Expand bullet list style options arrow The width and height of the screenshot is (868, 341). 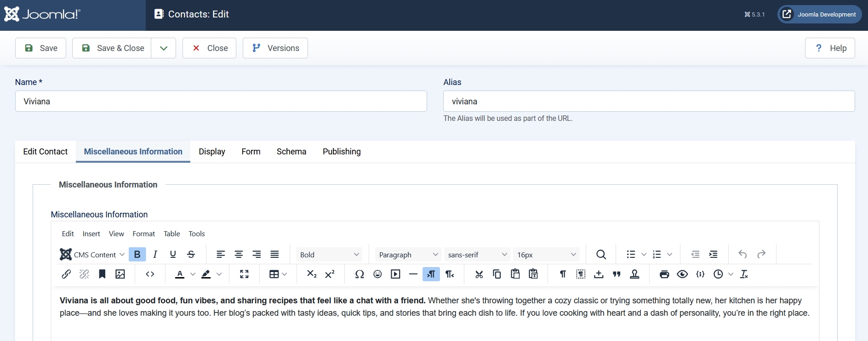click(x=644, y=254)
